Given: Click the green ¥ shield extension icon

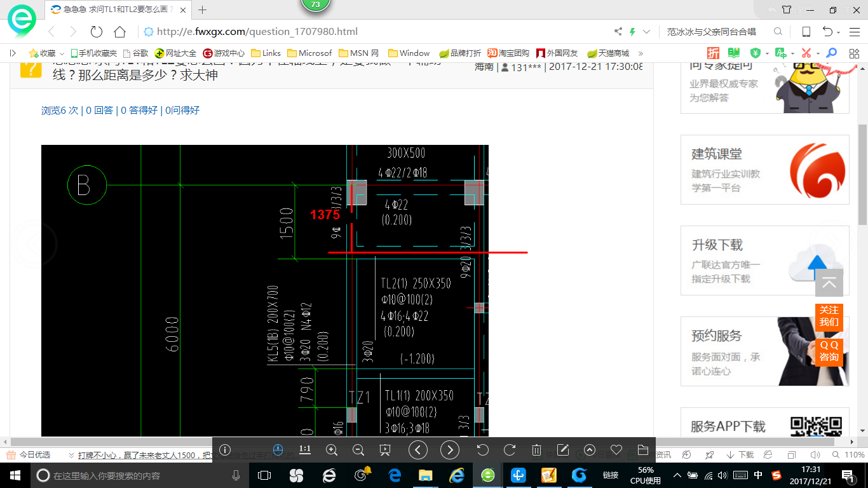Looking at the screenshot, I should click(756, 53).
